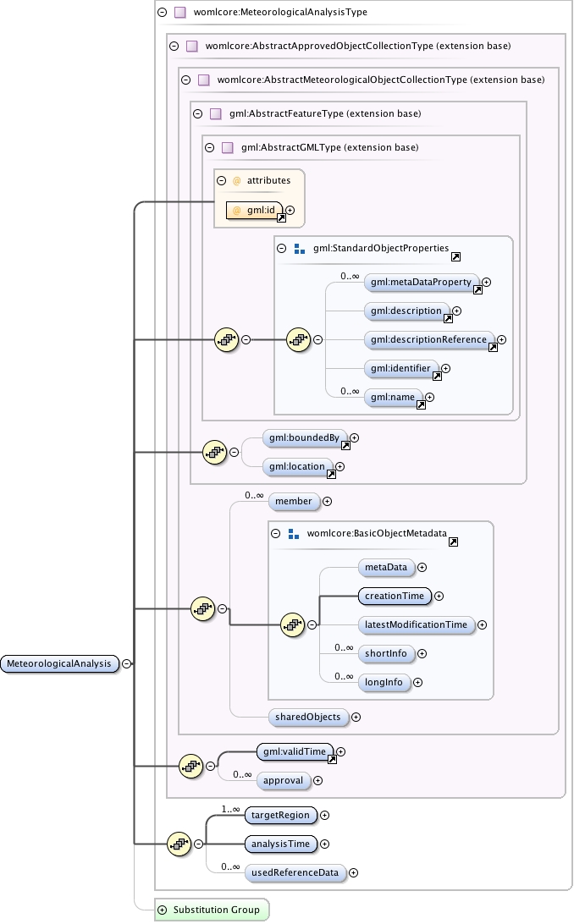This screenshot has width=574, height=924.
Task: Click the type icon beside AbstractApprovedObjectCollectionType
Action: click(x=192, y=46)
